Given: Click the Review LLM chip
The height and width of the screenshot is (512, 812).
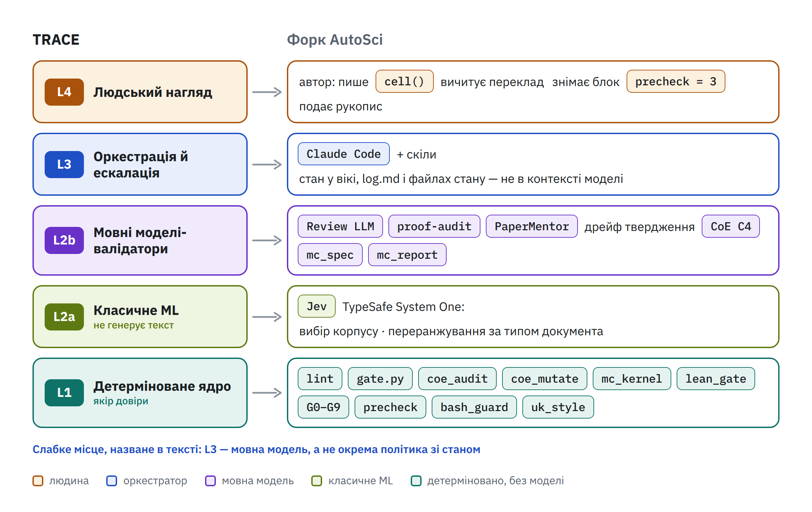Looking at the screenshot, I should 340,227.
